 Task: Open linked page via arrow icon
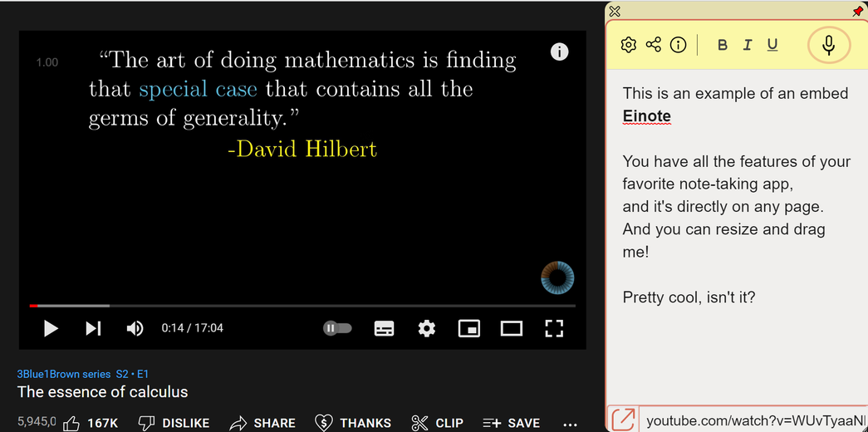click(x=623, y=420)
